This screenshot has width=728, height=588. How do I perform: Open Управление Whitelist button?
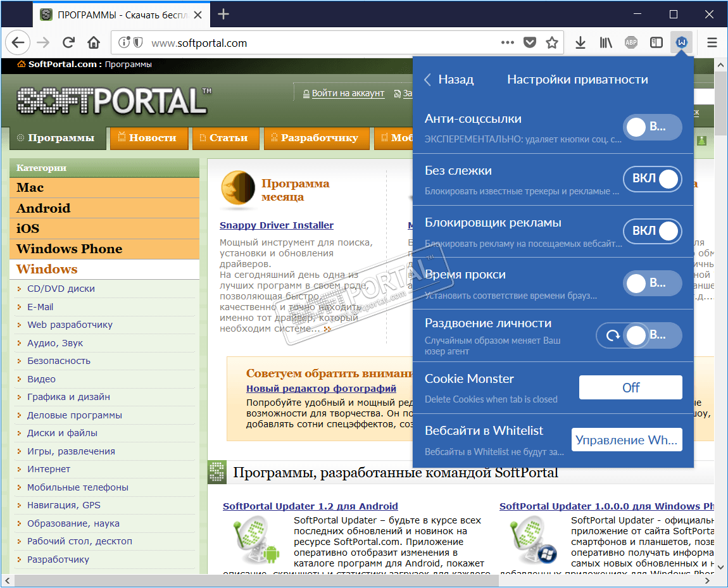[627, 439]
